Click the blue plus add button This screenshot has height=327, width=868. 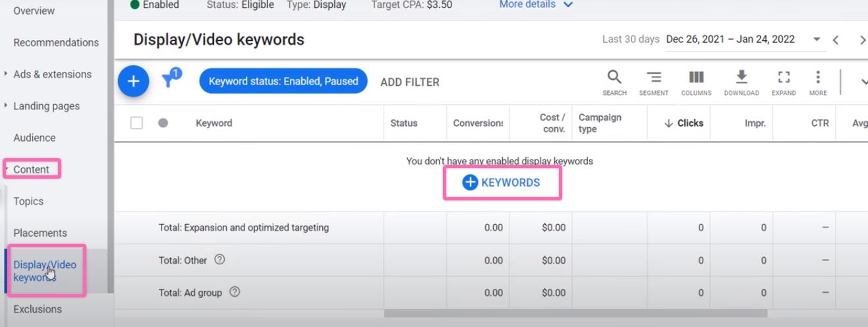pyautogui.click(x=133, y=81)
